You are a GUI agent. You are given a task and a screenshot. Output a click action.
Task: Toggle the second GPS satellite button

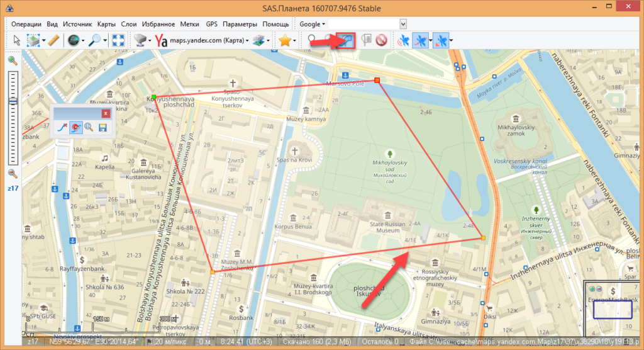pyautogui.click(x=420, y=40)
